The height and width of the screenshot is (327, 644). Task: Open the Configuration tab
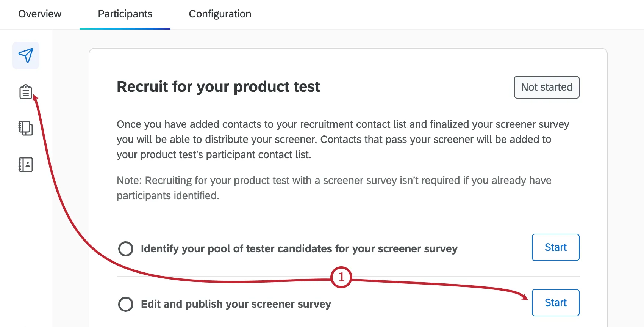click(220, 14)
